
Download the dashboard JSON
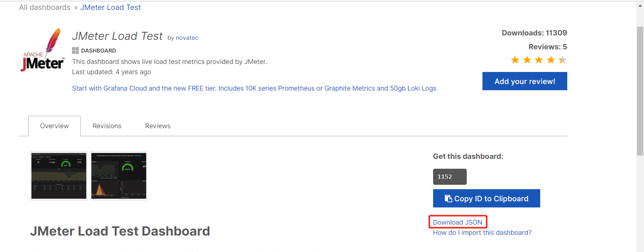pyautogui.click(x=458, y=222)
